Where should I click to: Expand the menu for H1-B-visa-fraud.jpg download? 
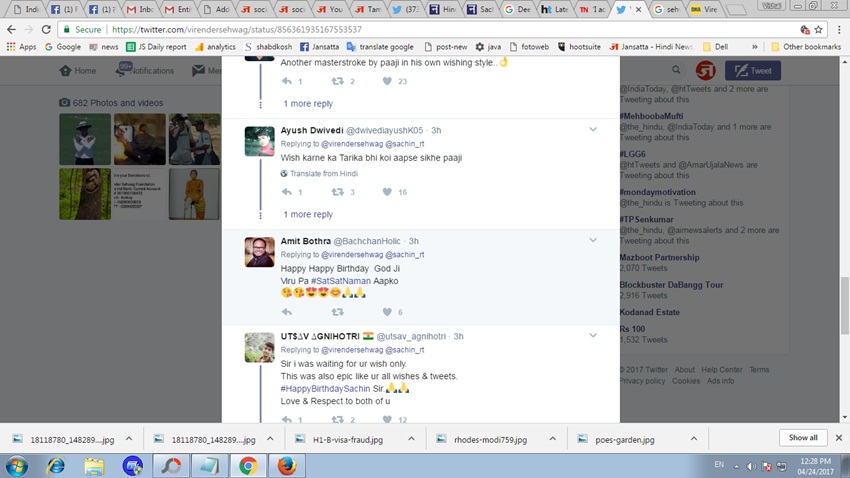coord(411,439)
